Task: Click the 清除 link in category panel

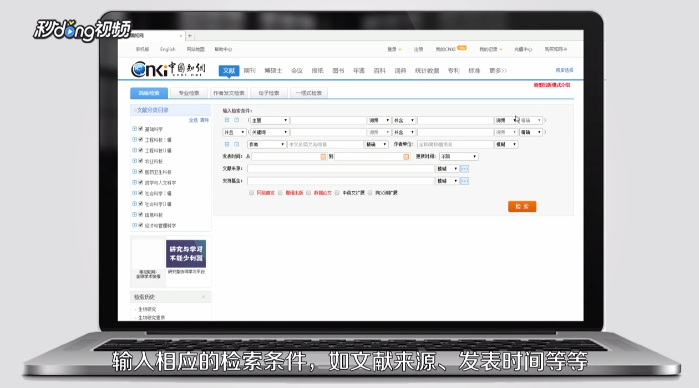Action: (x=204, y=120)
